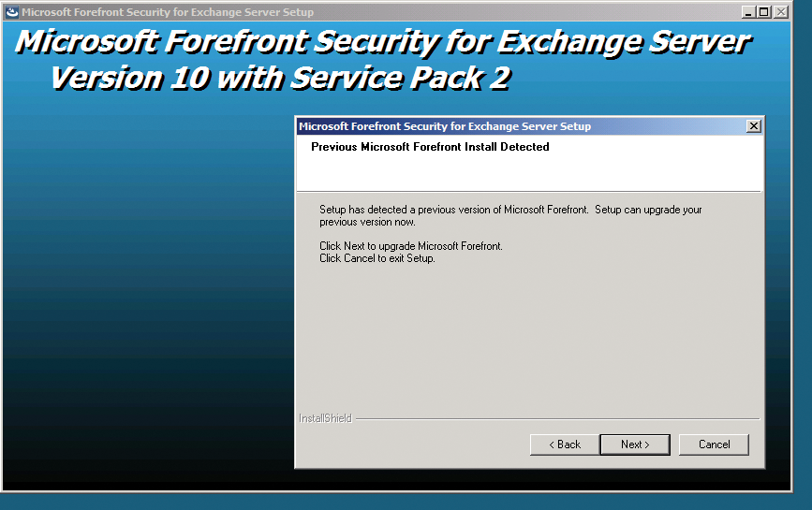Maximize the Forefront Setup outer window
This screenshot has width=812, height=510.
pos(763,12)
